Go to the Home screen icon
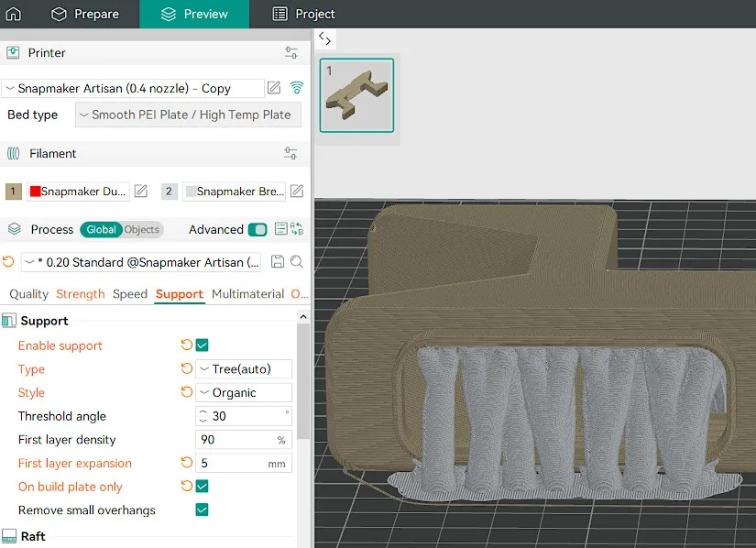756x548 pixels. click(x=13, y=14)
